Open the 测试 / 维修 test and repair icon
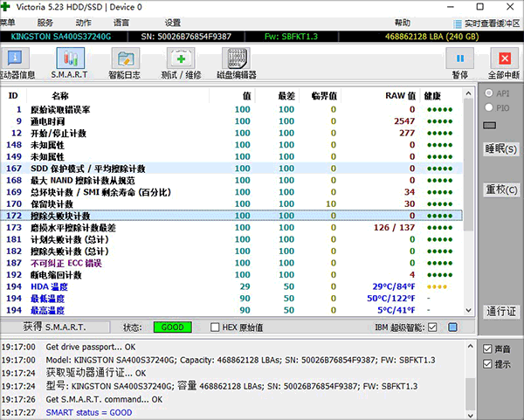Viewport: 524px width, 420px height. pos(181,59)
